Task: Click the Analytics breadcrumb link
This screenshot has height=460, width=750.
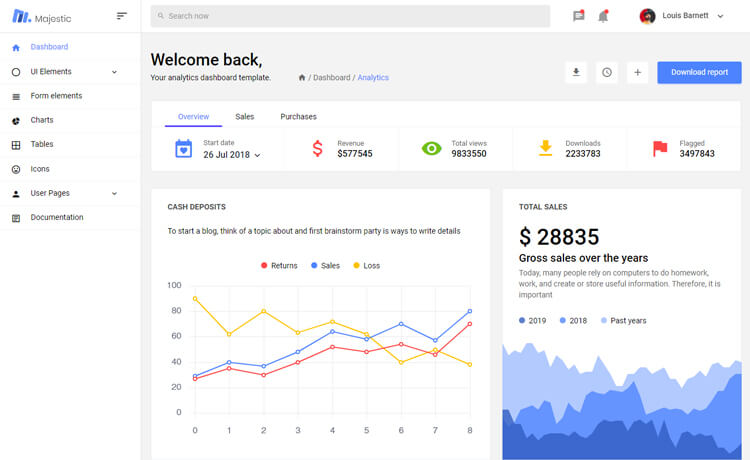Action: coord(373,78)
